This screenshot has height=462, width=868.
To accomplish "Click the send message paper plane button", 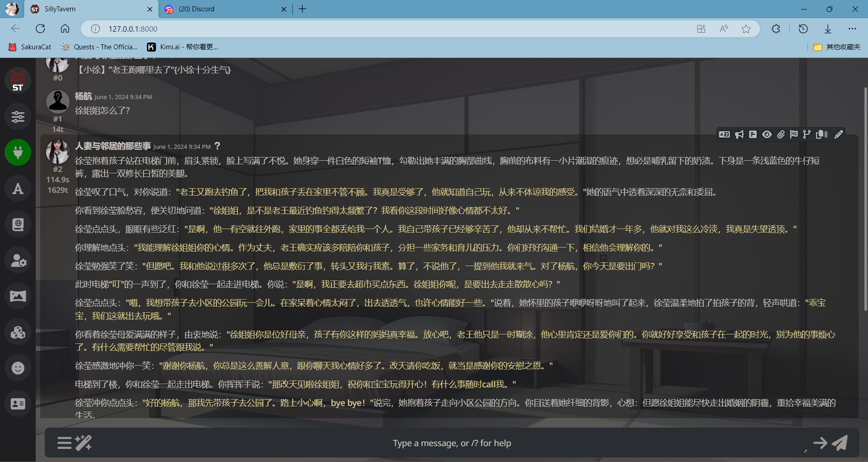I will point(840,443).
